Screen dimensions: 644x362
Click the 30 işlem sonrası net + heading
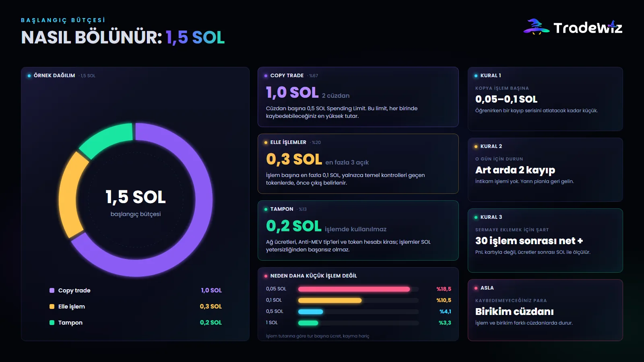click(529, 241)
